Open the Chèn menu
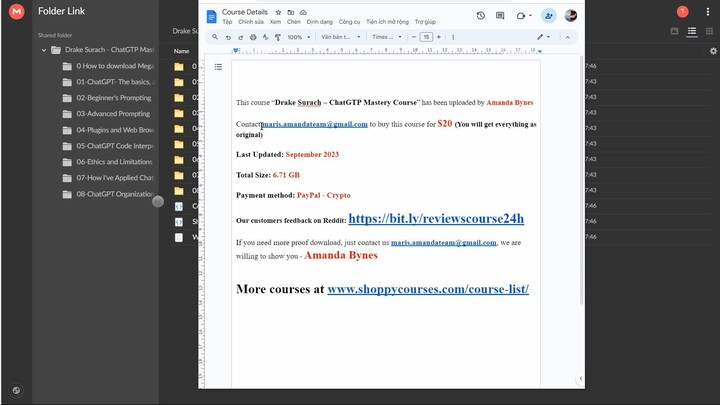The height and width of the screenshot is (405, 720). (294, 21)
